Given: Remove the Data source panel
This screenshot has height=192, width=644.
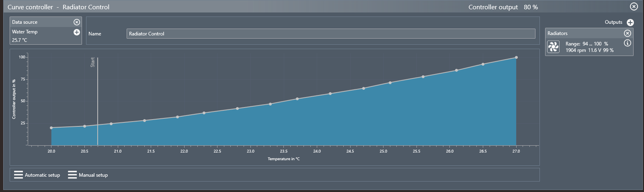Looking at the screenshot, I should pyautogui.click(x=76, y=22).
